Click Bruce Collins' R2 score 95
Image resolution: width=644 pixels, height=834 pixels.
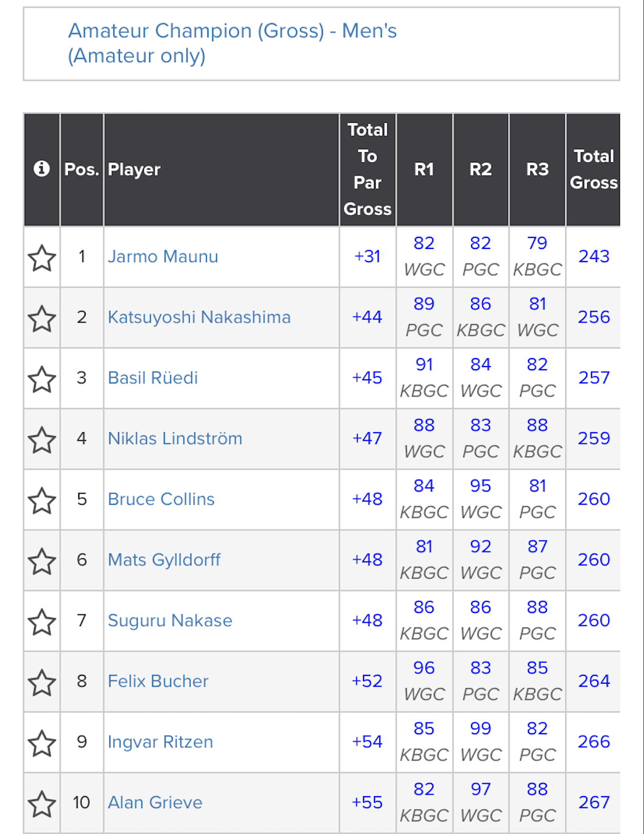tap(480, 486)
